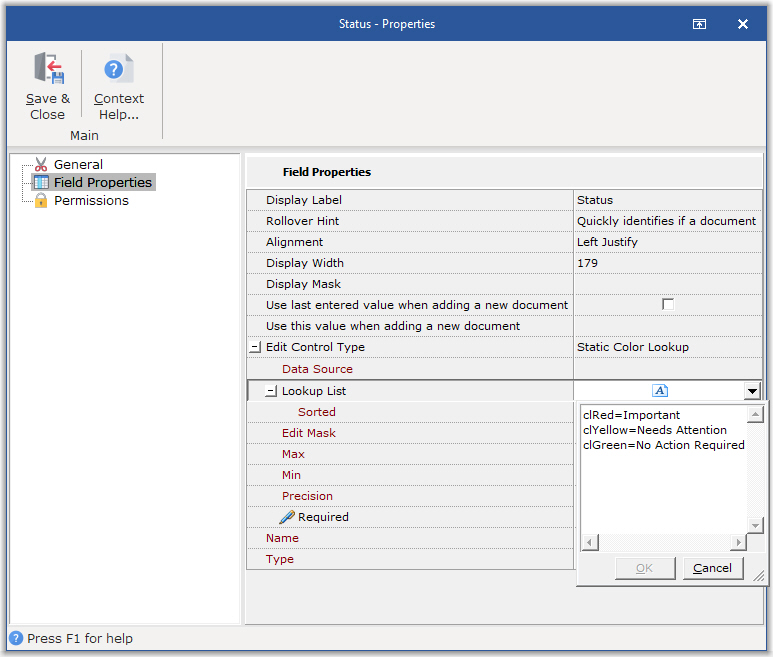Click the clGreen=No Action Required line
Viewport: 773px width, 657px height.
[x=664, y=445]
